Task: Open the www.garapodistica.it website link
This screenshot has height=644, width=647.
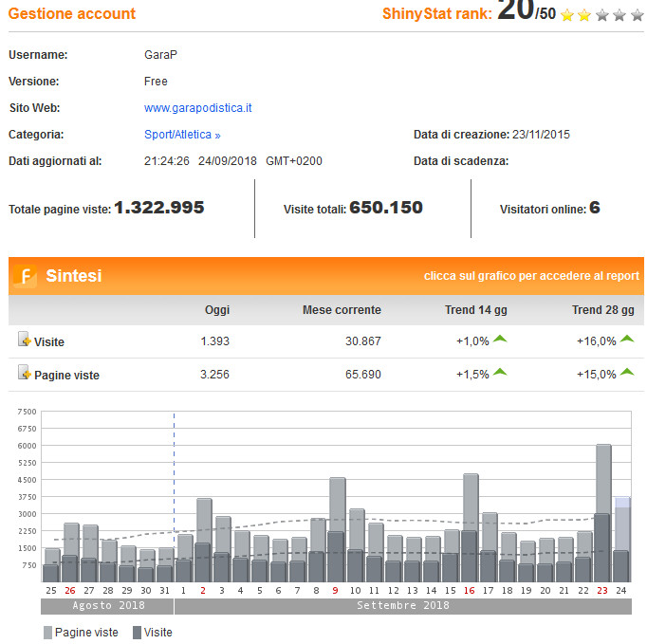Action: coord(197,108)
